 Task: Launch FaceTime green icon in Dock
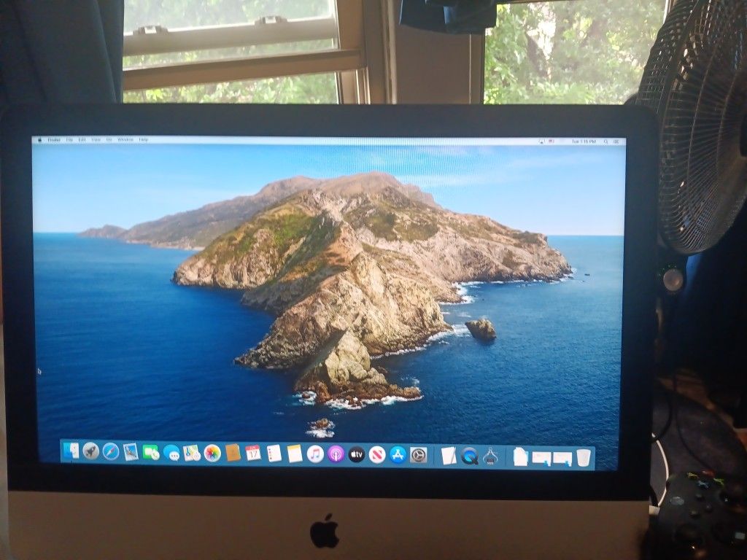pyautogui.click(x=150, y=452)
